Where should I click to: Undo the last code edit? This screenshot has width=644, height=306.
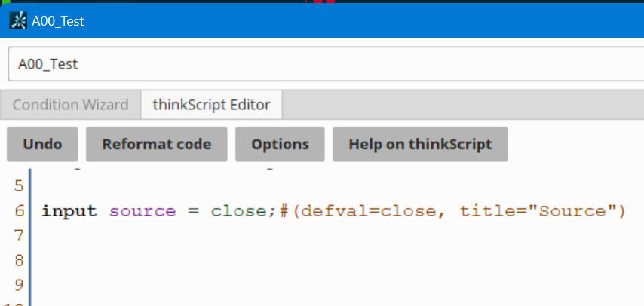pyautogui.click(x=42, y=144)
